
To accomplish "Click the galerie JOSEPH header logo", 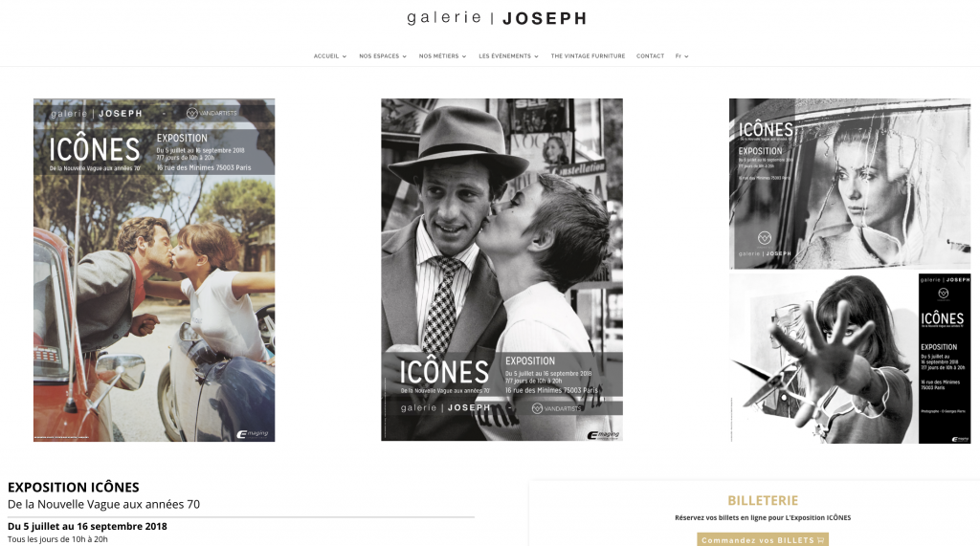I will click(497, 18).
